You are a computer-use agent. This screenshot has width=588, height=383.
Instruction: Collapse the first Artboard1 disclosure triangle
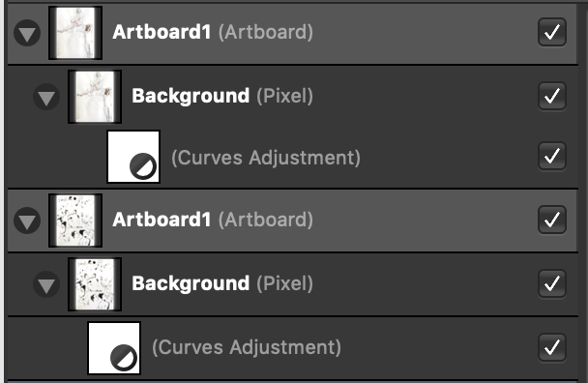coord(27,33)
